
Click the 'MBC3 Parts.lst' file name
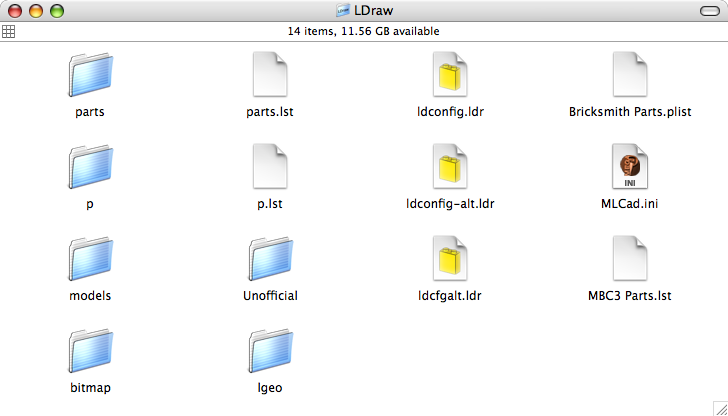coord(630,296)
